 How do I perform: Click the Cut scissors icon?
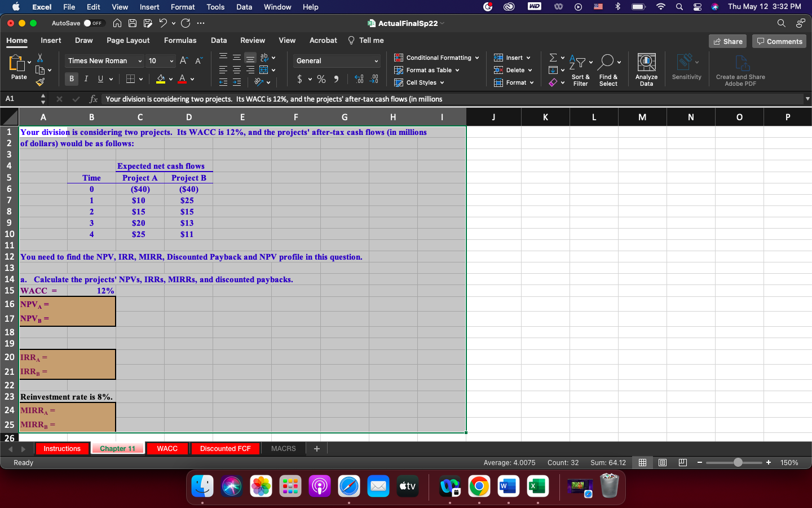click(x=40, y=58)
